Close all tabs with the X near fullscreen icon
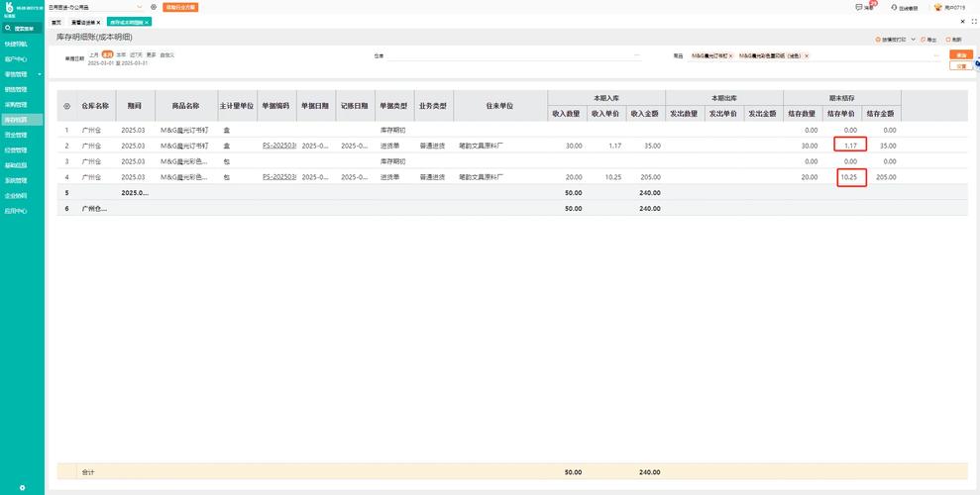This screenshot has width=980, height=495. (962, 22)
